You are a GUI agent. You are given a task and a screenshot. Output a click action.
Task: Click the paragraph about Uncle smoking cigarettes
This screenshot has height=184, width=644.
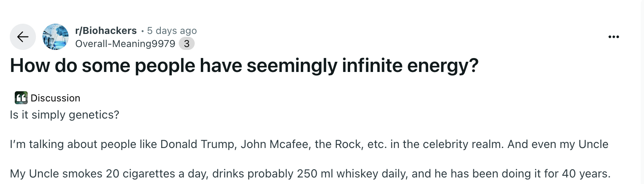pyautogui.click(x=310, y=174)
